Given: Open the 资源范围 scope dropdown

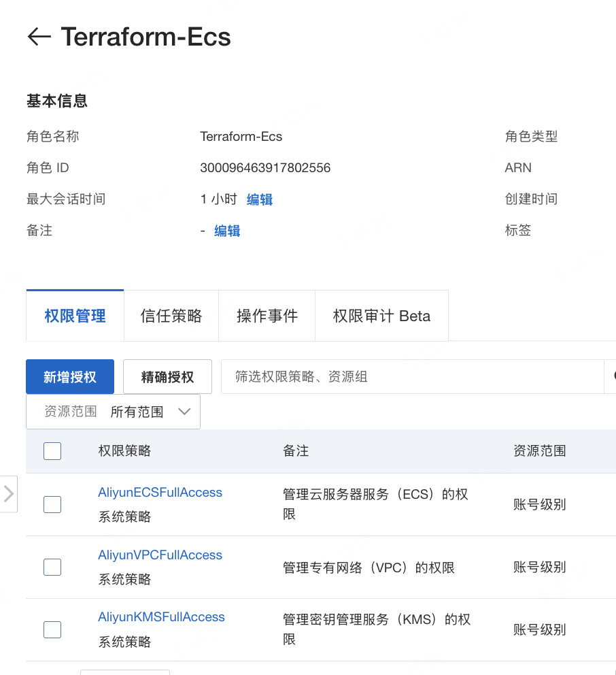Looking at the screenshot, I should click(x=113, y=412).
